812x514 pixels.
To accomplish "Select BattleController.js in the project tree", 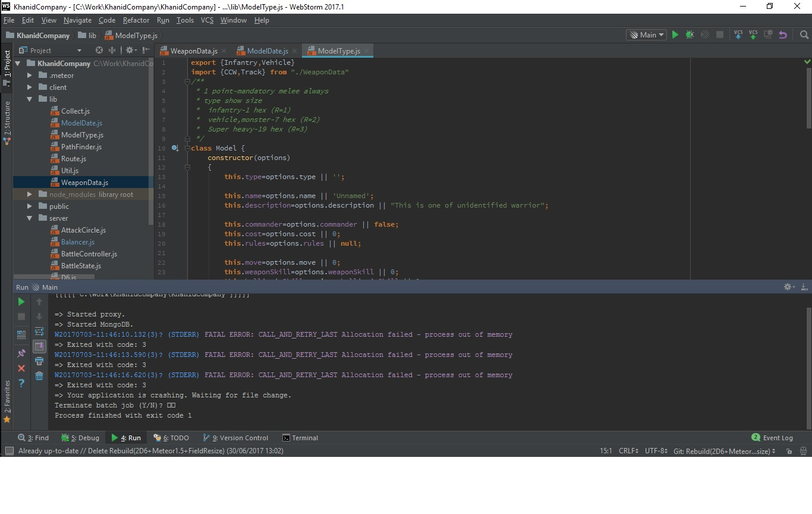I will [89, 254].
